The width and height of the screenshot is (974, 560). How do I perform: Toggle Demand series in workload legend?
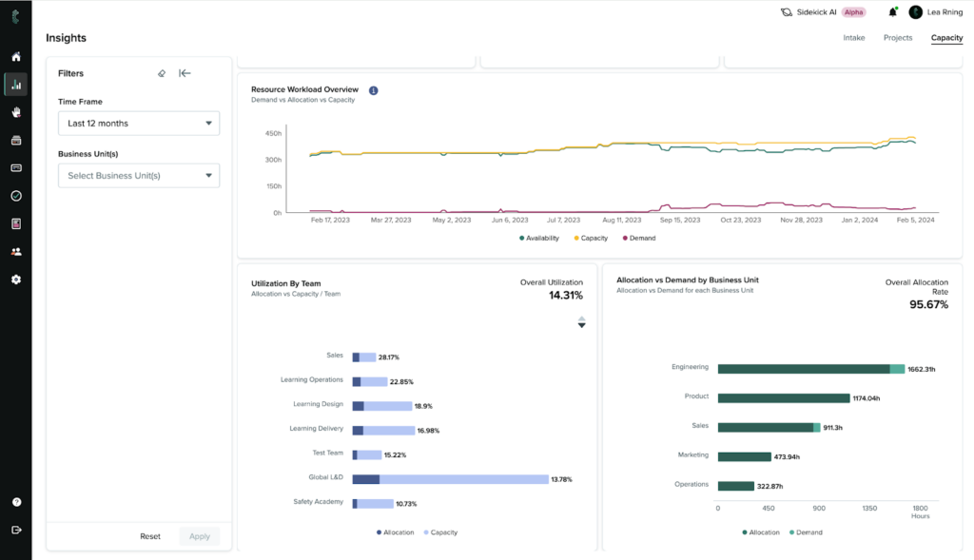pyautogui.click(x=639, y=238)
